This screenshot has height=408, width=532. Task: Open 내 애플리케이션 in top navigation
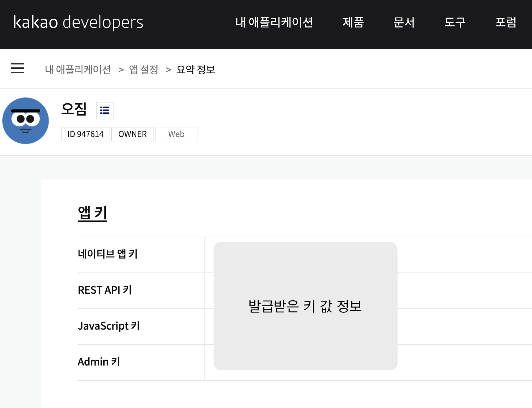[x=274, y=22]
